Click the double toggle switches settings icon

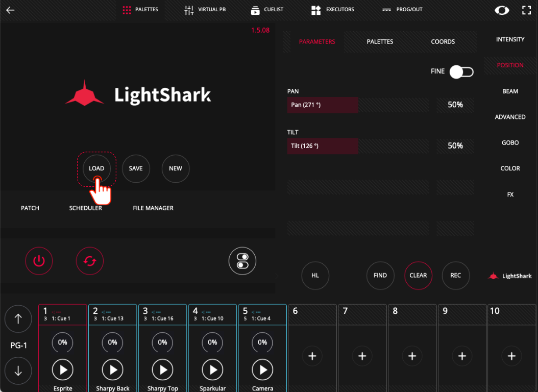coord(242,261)
